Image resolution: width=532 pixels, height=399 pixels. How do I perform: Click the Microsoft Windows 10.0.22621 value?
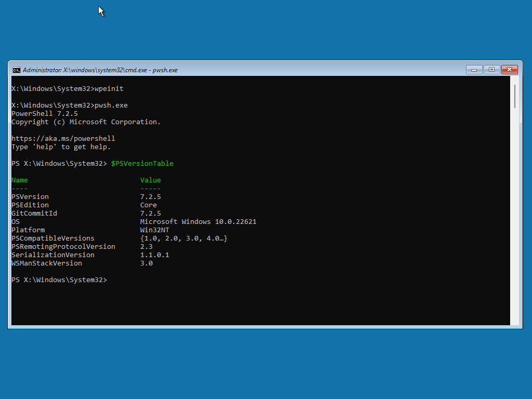[x=198, y=222]
